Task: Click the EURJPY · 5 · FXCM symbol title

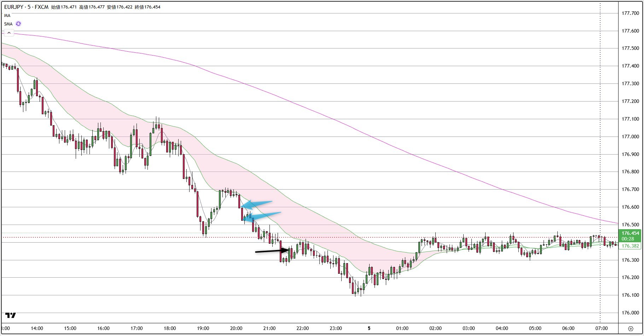Action: pos(26,7)
